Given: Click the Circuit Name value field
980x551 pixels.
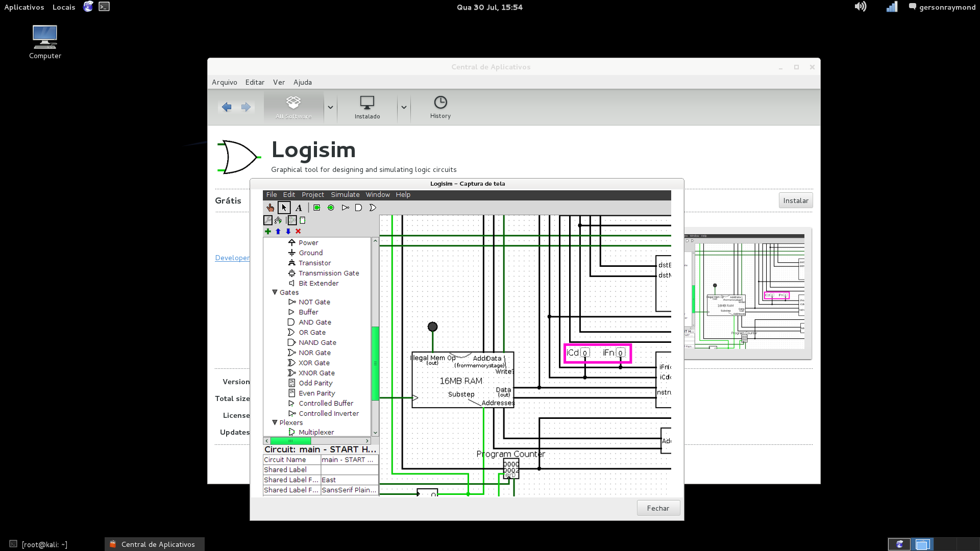Looking at the screenshot, I should [x=349, y=460].
